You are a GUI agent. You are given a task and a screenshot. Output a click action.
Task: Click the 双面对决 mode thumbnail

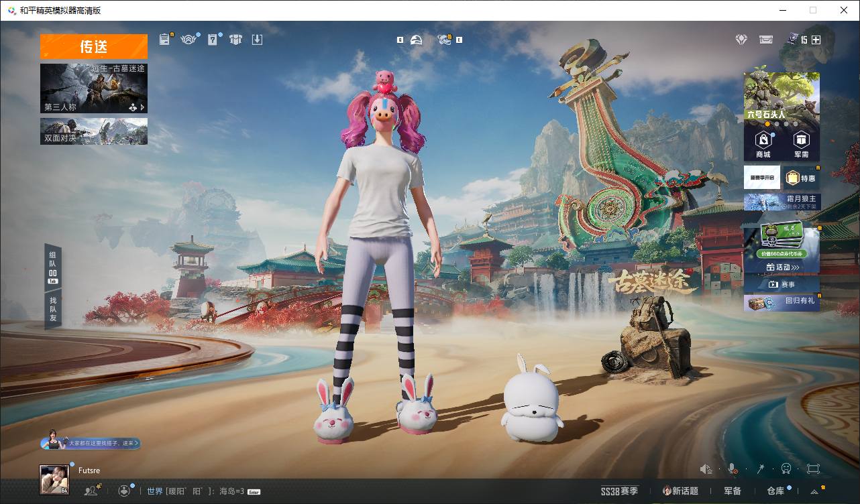point(93,131)
